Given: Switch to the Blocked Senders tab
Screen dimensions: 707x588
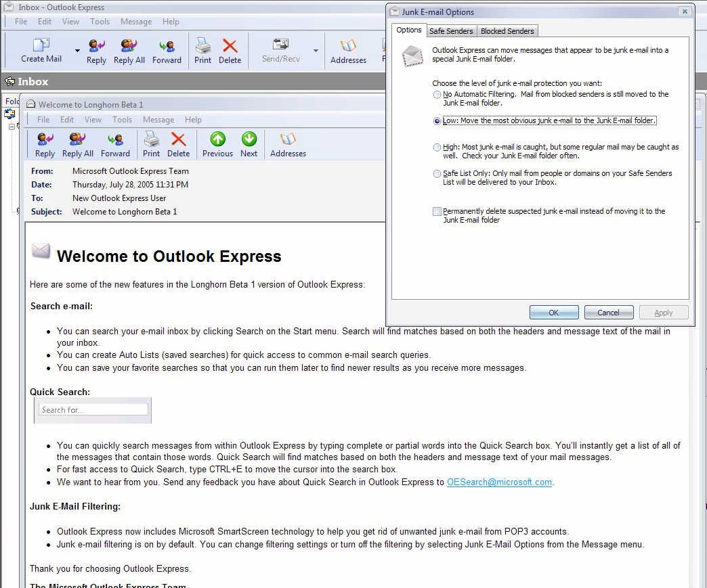Looking at the screenshot, I should pos(507,31).
